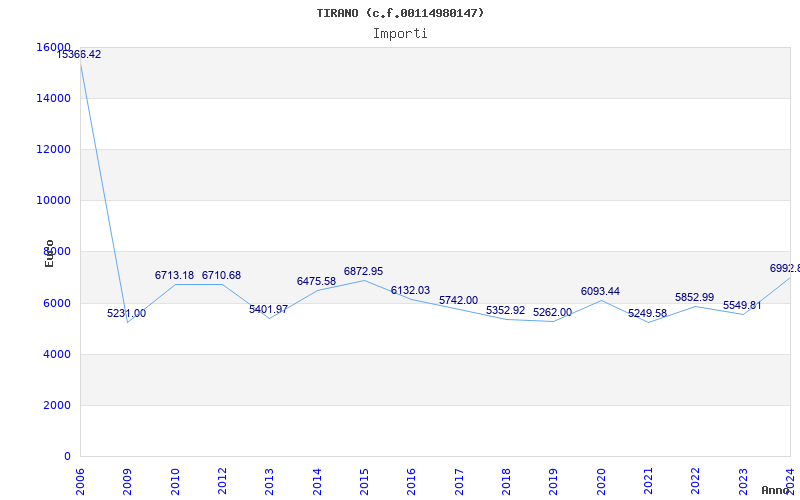Click the y-axis value 14000

click(54, 98)
